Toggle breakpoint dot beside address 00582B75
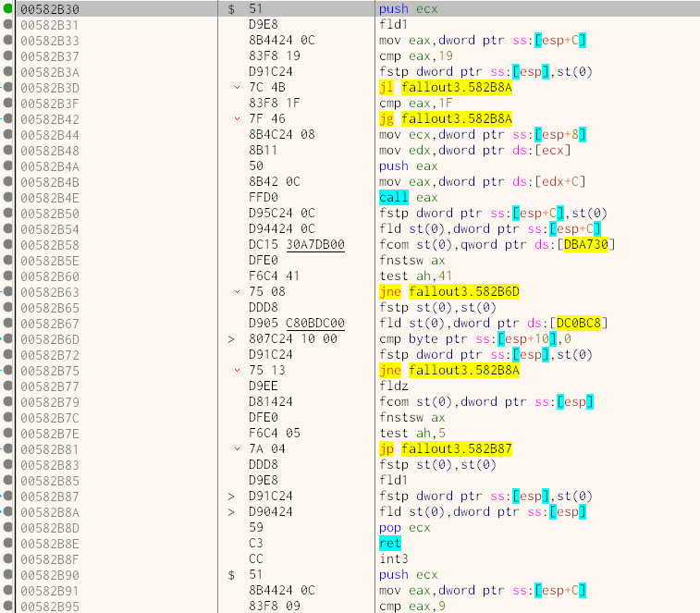Image resolution: width=700 pixels, height=613 pixels. (x=7, y=370)
